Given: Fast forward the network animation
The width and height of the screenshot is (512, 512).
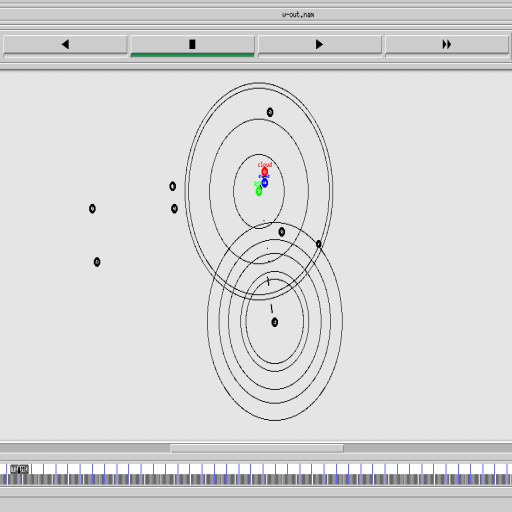Looking at the screenshot, I should click(x=447, y=45).
